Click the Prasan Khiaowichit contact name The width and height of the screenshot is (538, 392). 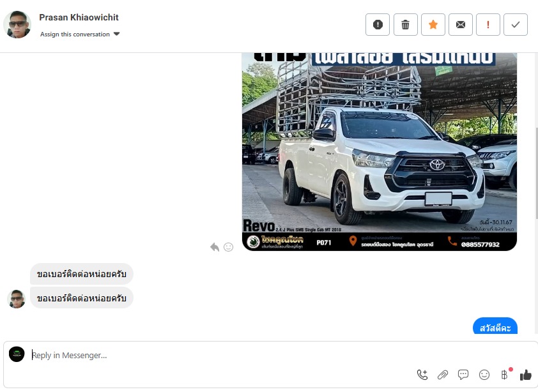[x=79, y=17]
